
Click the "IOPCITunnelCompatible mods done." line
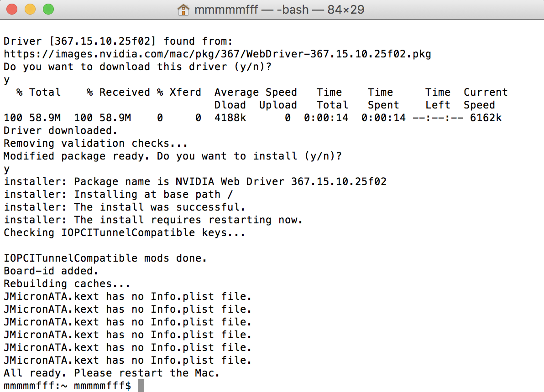point(105,258)
